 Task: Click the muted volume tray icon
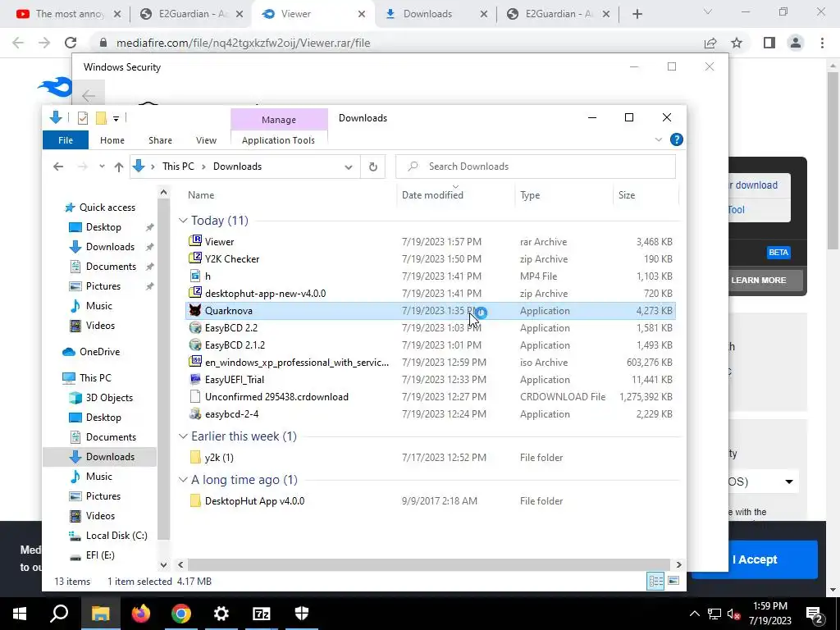pyautogui.click(x=734, y=614)
